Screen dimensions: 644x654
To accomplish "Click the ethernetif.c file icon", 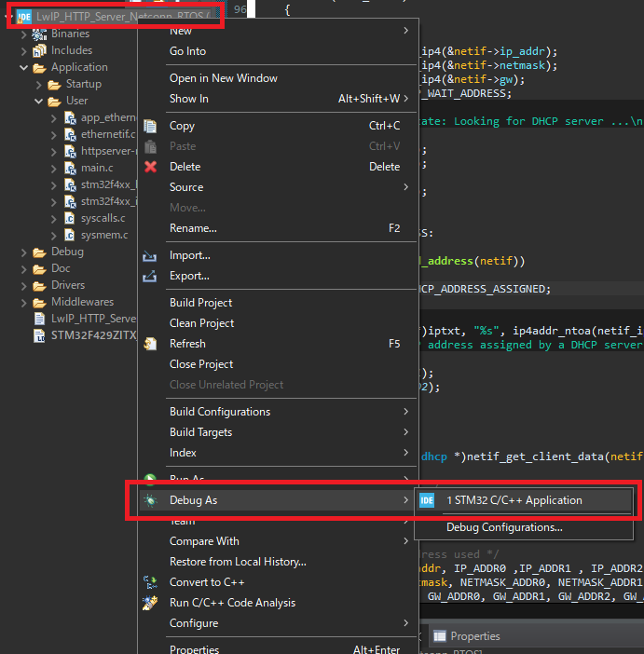I will tap(70, 135).
